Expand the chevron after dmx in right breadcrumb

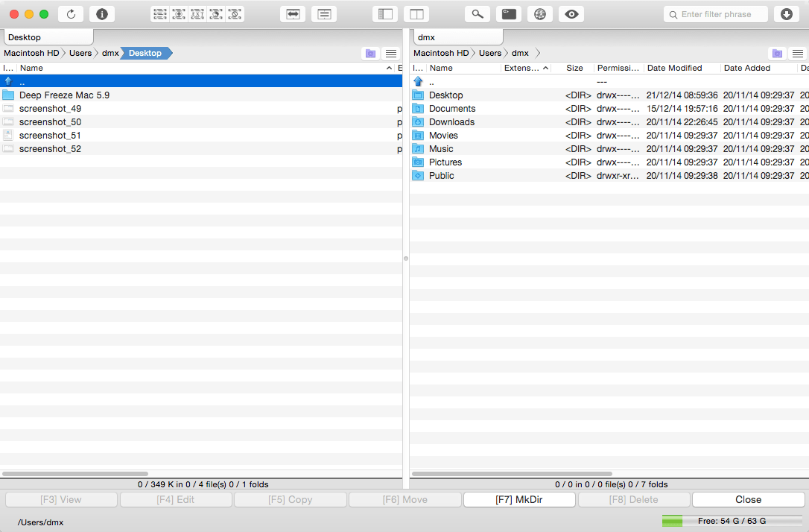coord(538,53)
